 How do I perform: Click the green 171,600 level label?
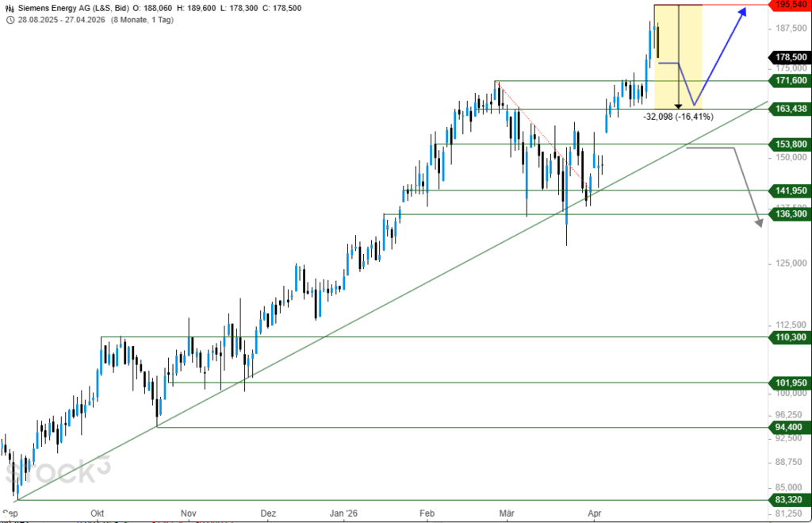tap(790, 81)
